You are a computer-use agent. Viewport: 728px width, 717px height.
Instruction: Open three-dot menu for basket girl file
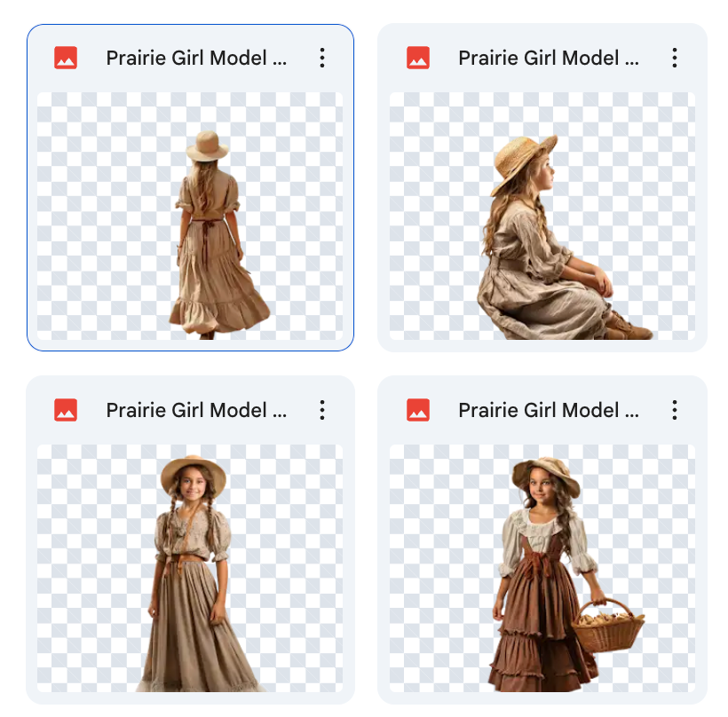coord(674,410)
